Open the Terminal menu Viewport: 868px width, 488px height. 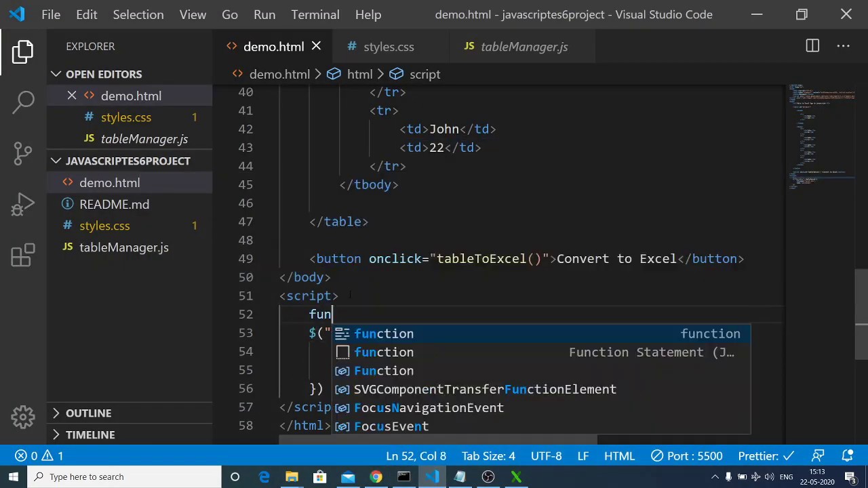coord(315,14)
